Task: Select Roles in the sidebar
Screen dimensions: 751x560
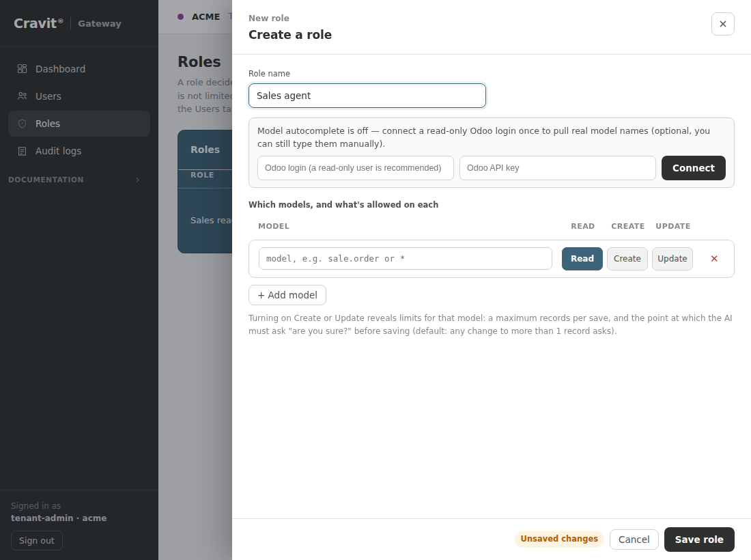Action: (79, 124)
